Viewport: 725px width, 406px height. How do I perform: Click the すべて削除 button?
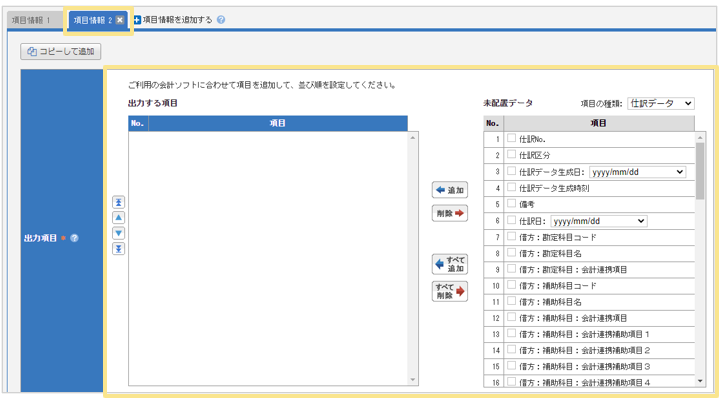point(450,291)
